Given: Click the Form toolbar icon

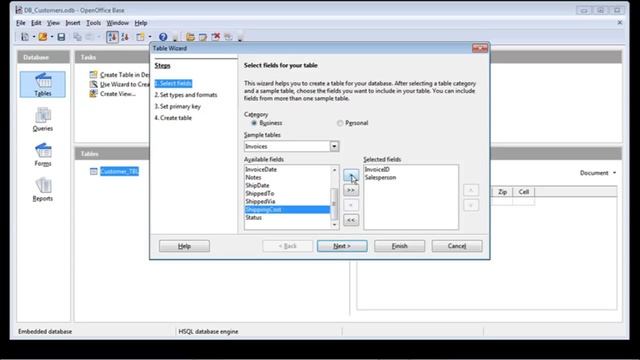Looking at the screenshot, I should tap(140, 37).
